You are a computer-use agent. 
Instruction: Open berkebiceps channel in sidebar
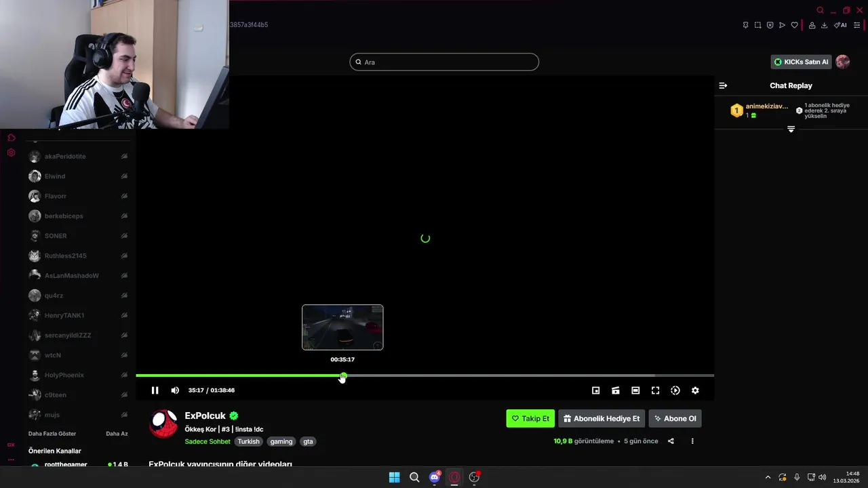click(78, 216)
